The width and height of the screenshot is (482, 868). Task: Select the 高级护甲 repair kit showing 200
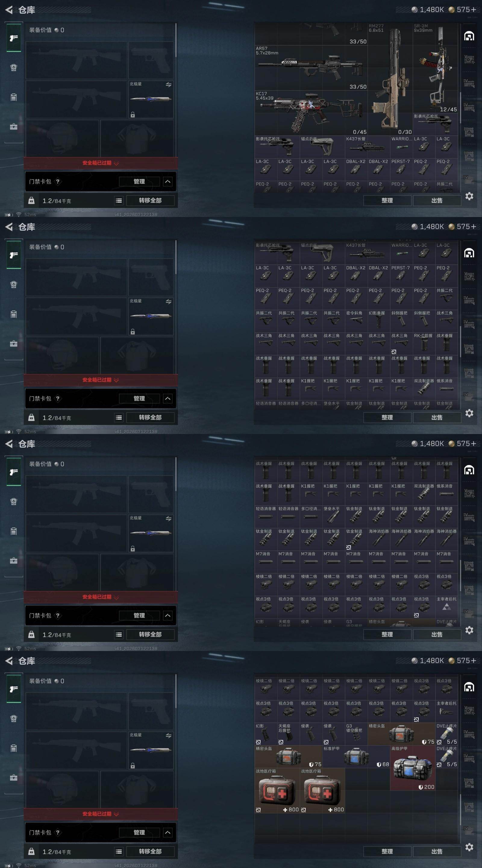tap(413, 768)
